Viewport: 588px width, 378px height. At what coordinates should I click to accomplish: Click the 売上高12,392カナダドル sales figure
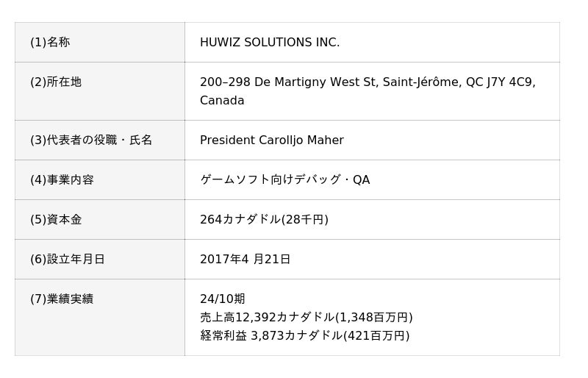click(267, 317)
